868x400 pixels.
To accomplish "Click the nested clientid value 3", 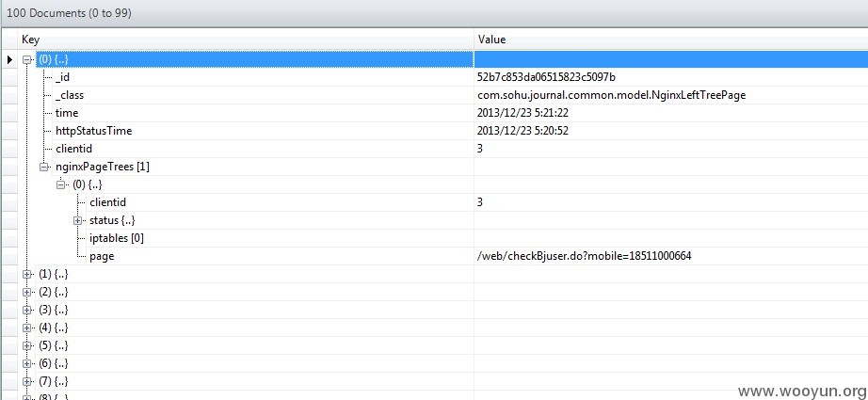I will click(479, 202).
